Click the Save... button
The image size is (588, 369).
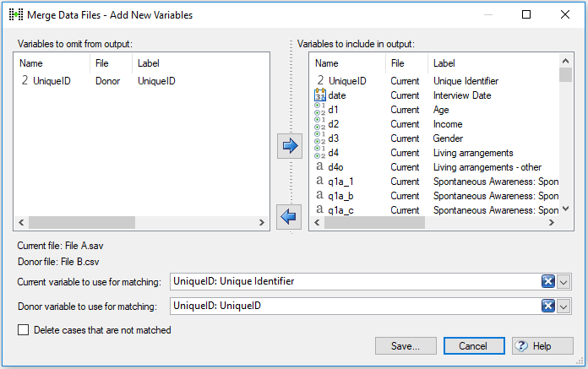click(x=406, y=345)
